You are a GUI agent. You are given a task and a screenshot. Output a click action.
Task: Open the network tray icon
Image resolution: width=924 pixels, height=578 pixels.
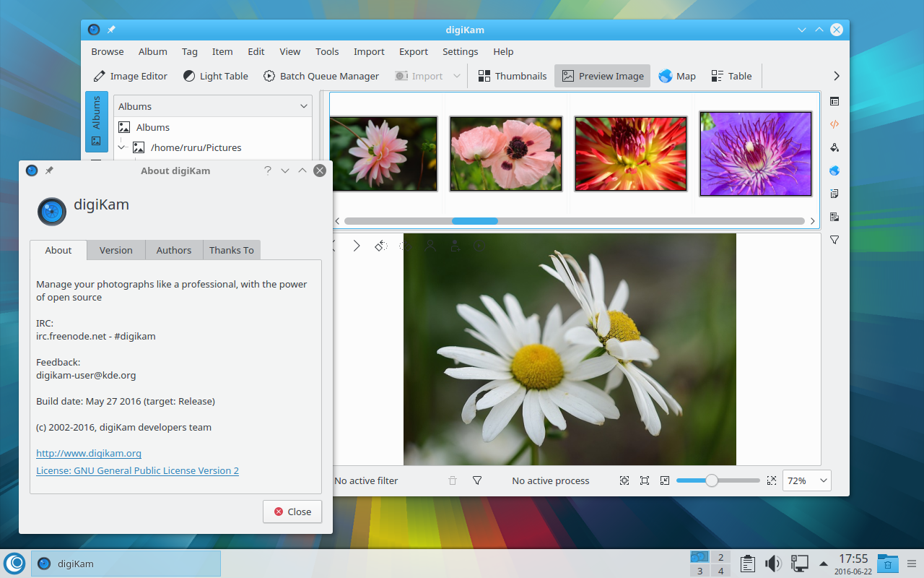point(800,564)
